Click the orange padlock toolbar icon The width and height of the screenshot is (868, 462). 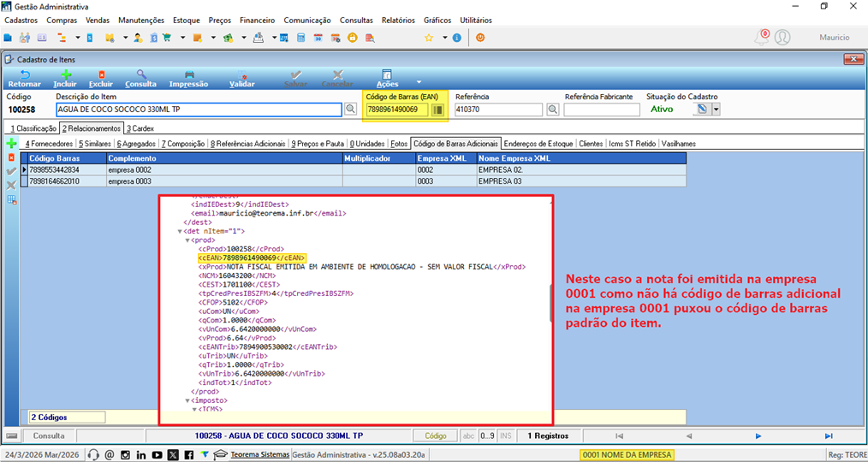pos(352,38)
